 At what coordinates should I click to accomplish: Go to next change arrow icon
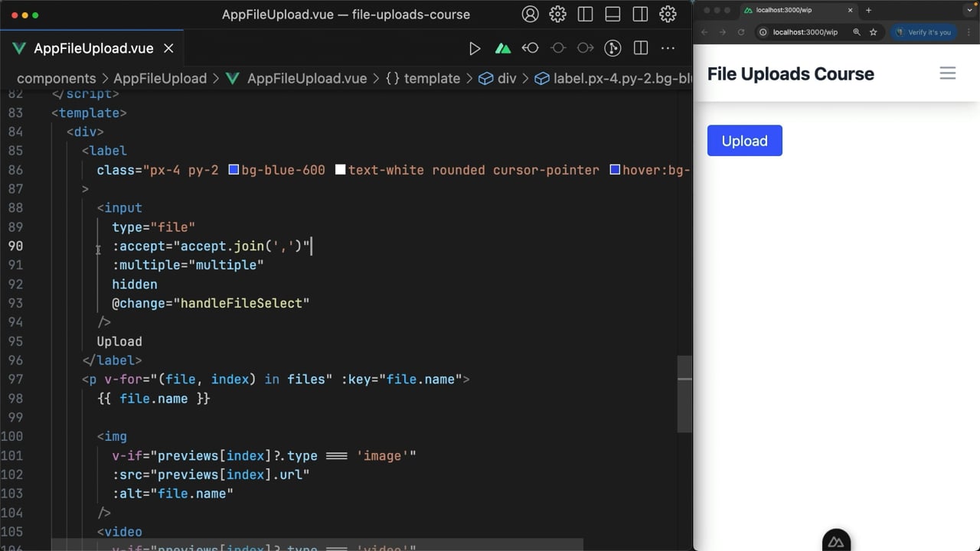click(x=585, y=48)
